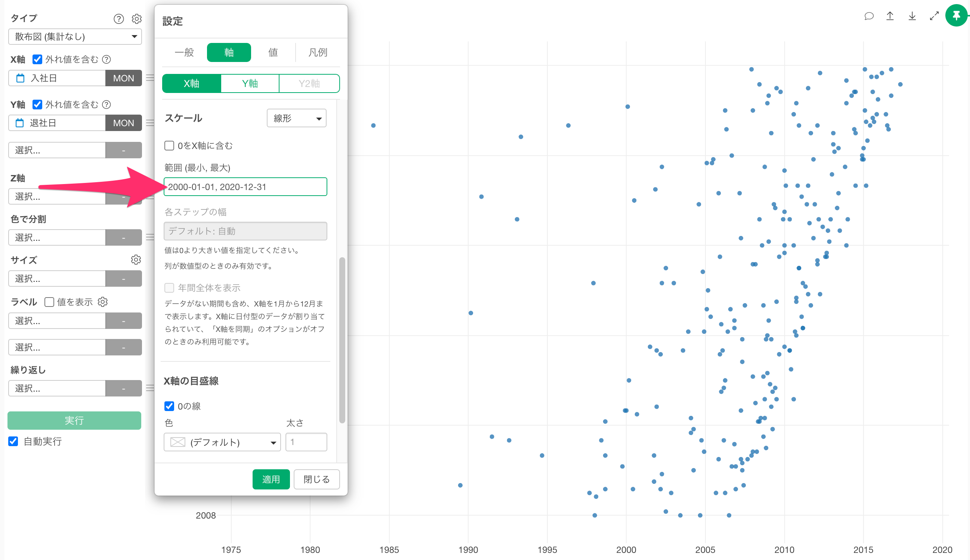The height and width of the screenshot is (560, 970).
Task: Click the help icon beside タイプ
Action: click(118, 19)
